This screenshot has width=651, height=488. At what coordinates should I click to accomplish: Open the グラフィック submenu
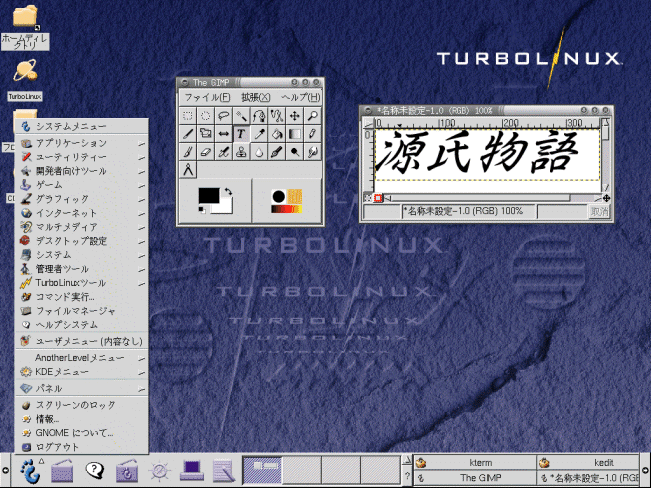coord(82,199)
